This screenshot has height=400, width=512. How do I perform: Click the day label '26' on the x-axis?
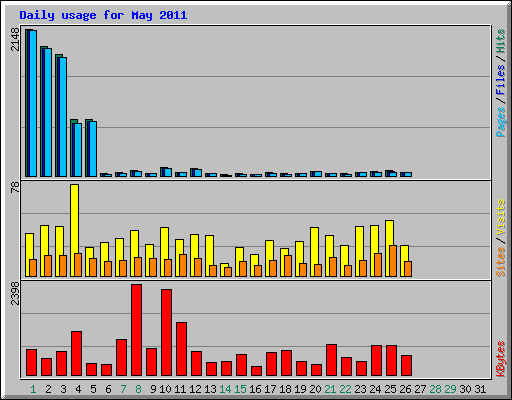[x=405, y=389]
